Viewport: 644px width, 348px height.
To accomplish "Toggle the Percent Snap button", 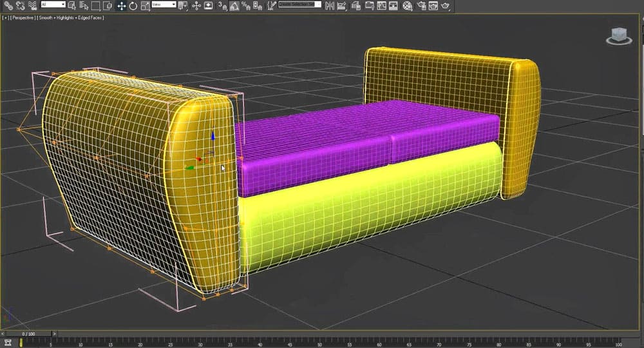I will pos(247,6).
